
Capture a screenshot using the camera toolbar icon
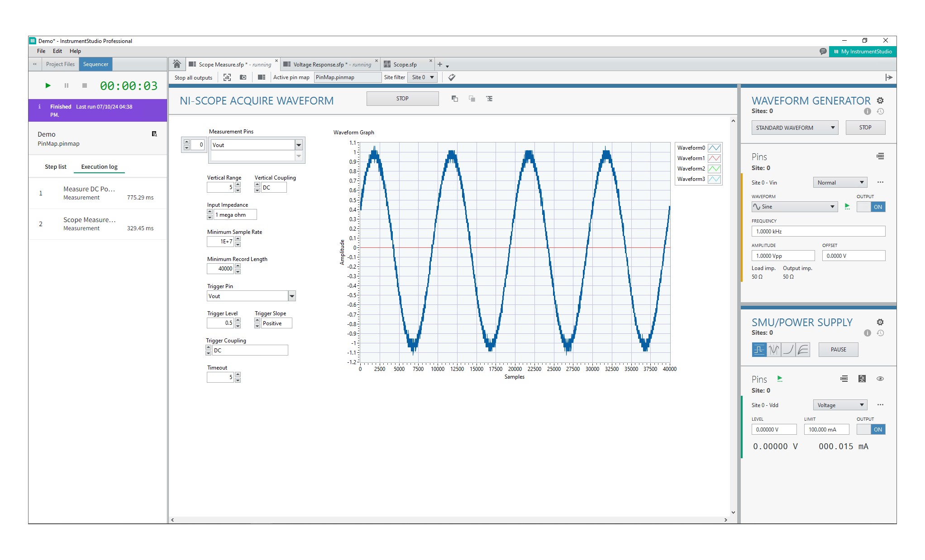click(x=243, y=77)
